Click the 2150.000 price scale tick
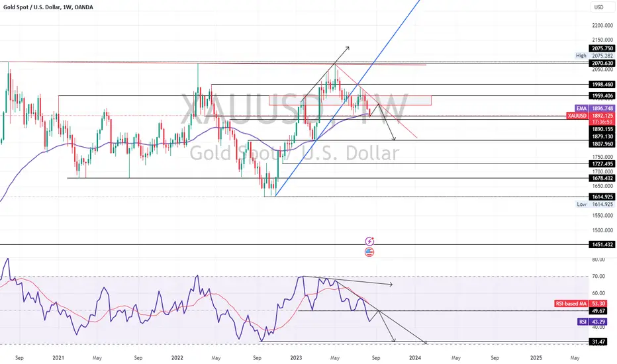Image resolution: width=617 pixels, height=364 pixels. tap(602, 40)
